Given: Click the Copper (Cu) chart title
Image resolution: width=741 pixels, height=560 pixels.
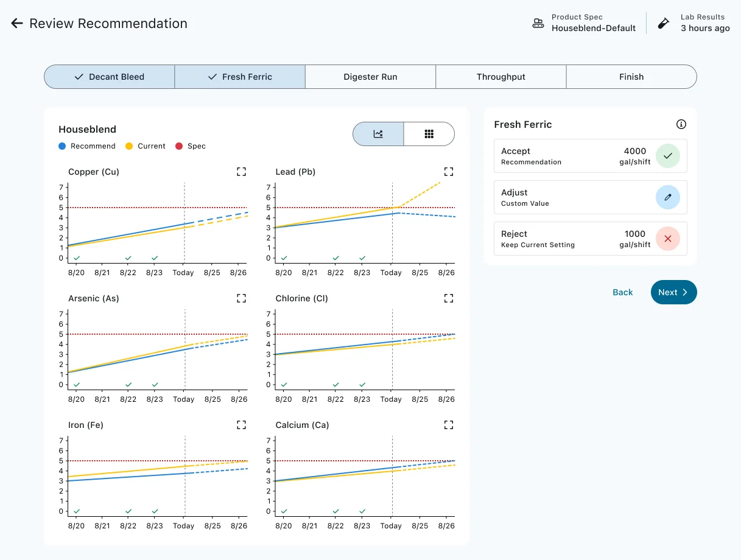Looking at the screenshot, I should [x=94, y=172].
